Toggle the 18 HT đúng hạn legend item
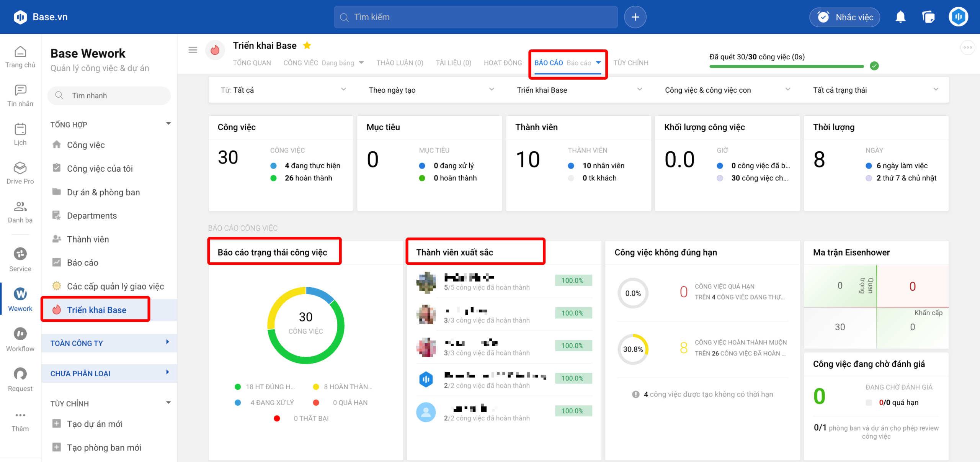The image size is (980, 462). pos(265,387)
